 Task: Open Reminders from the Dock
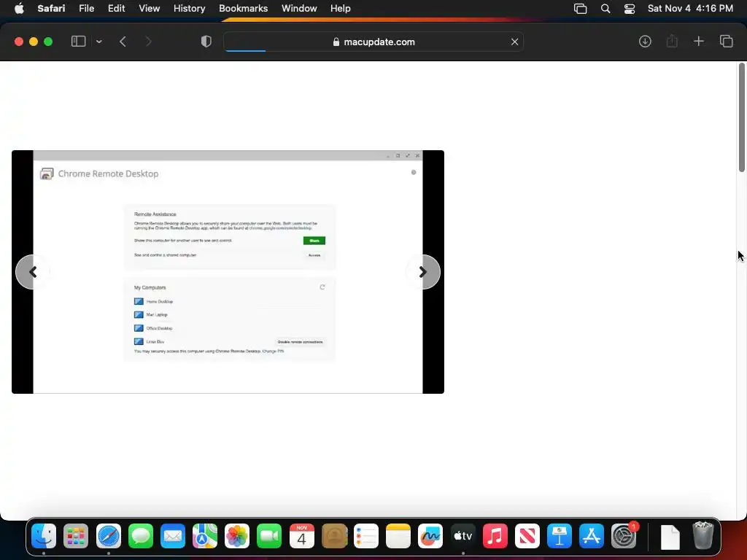[x=366, y=536]
